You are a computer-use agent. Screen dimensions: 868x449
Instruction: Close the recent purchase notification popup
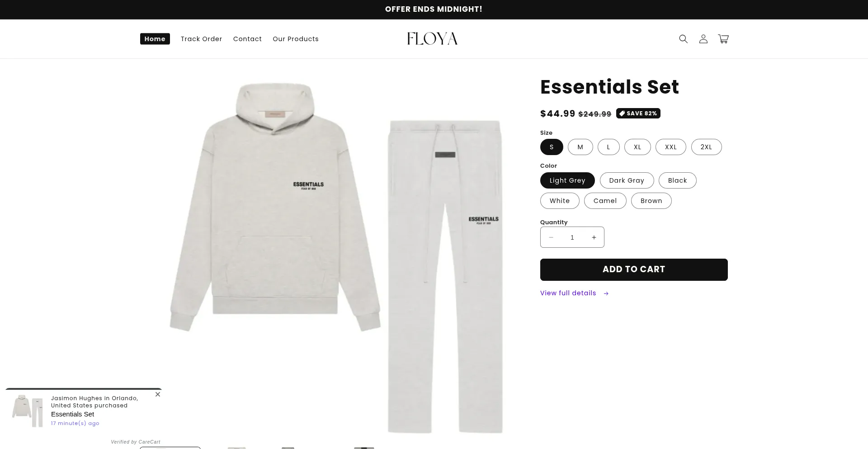tap(158, 394)
